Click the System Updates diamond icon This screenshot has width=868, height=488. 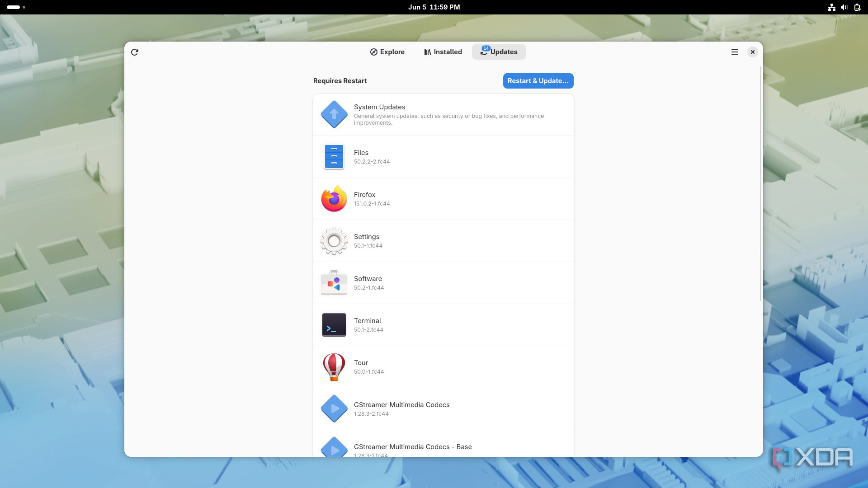[x=334, y=114]
